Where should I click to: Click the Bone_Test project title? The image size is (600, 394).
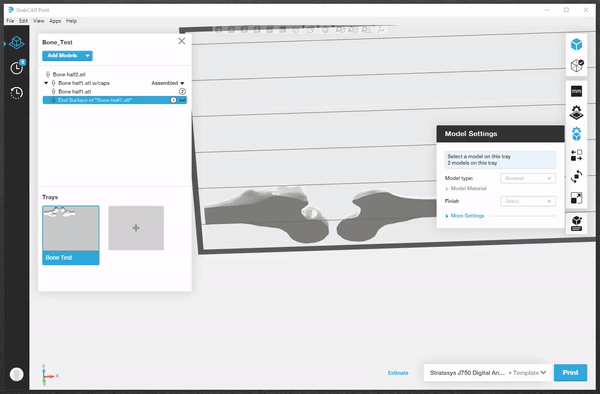point(57,42)
